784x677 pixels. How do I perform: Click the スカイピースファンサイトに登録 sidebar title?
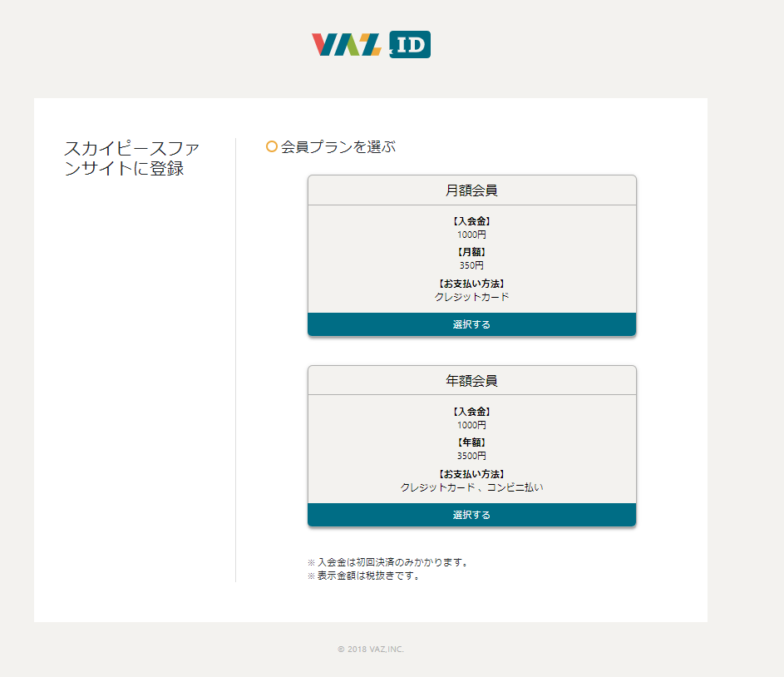pyautogui.click(x=131, y=159)
